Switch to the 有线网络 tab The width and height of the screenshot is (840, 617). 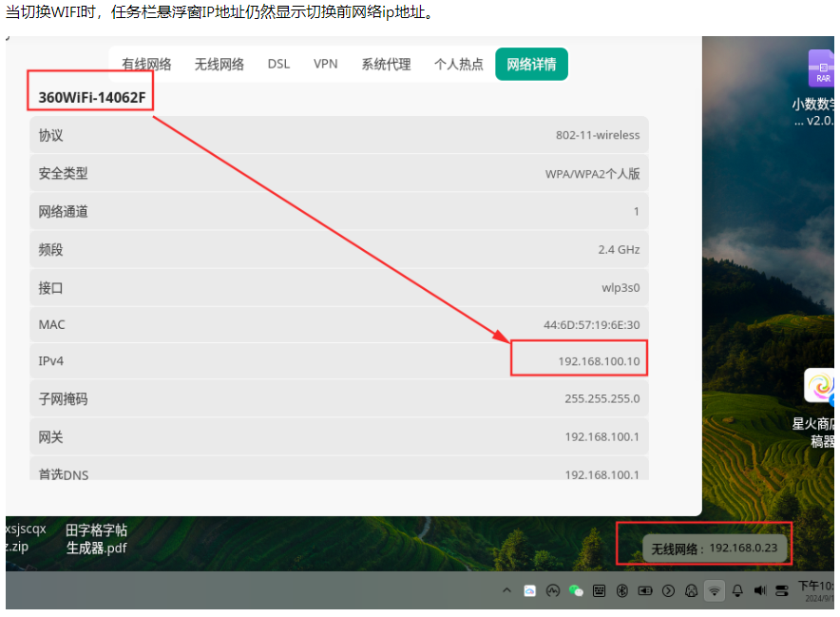tap(146, 65)
